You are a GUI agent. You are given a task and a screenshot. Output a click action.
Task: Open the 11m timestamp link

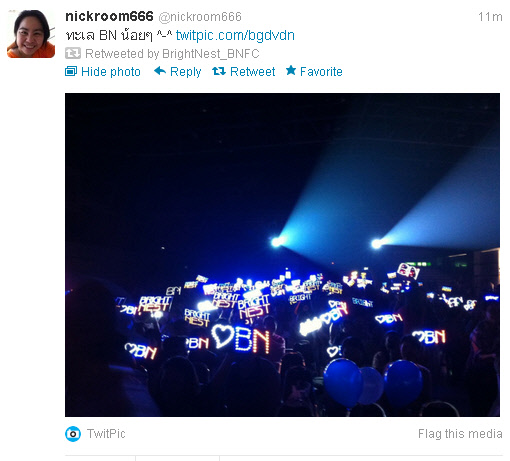[x=490, y=17]
